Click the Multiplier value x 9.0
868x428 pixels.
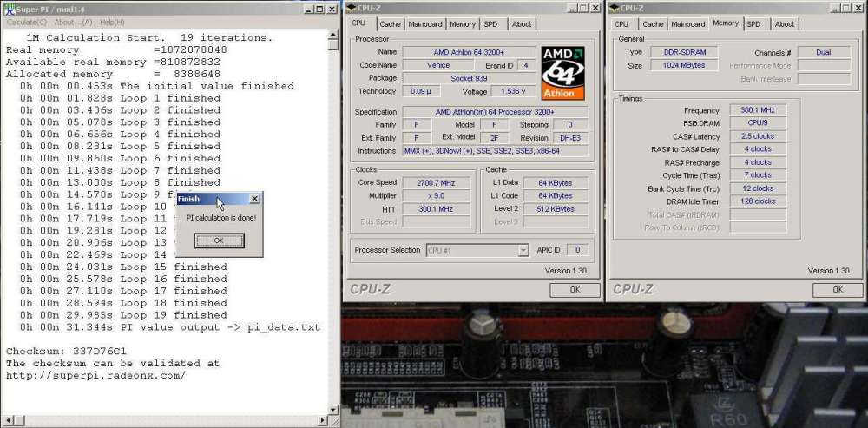click(x=437, y=196)
